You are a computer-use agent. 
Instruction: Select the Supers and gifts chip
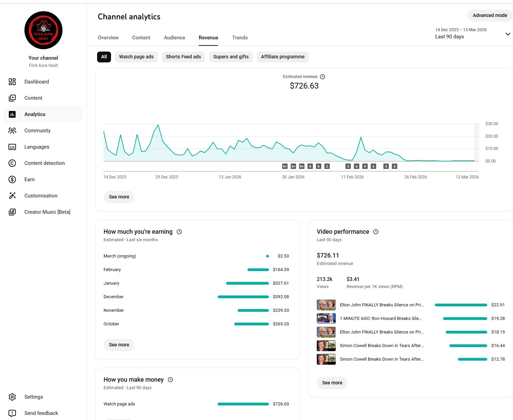231,57
